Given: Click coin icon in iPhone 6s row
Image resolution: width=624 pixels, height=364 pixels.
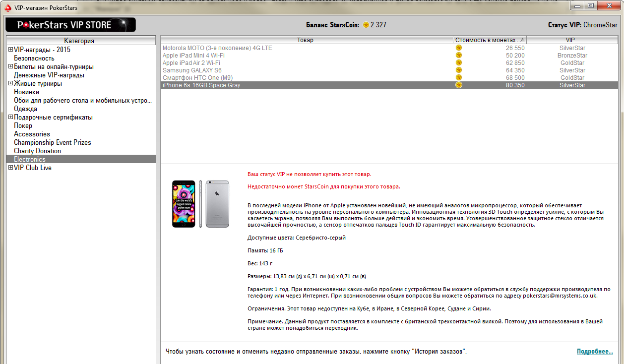Looking at the screenshot, I should point(459,85).
